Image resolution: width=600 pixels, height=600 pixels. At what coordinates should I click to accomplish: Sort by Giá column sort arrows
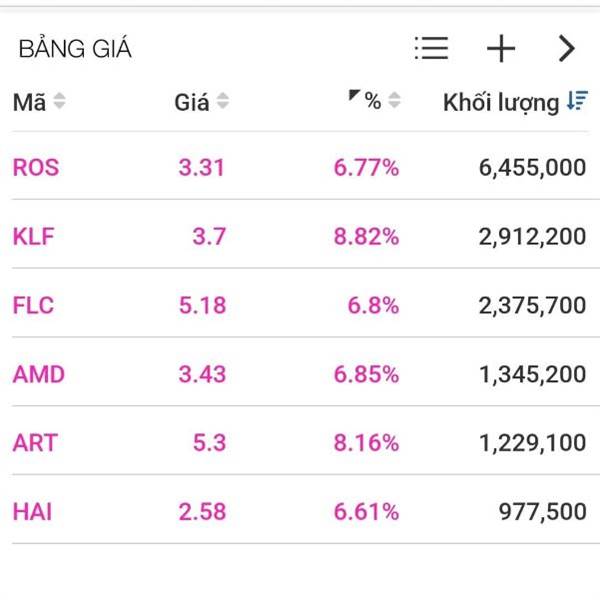pos(222,101)
